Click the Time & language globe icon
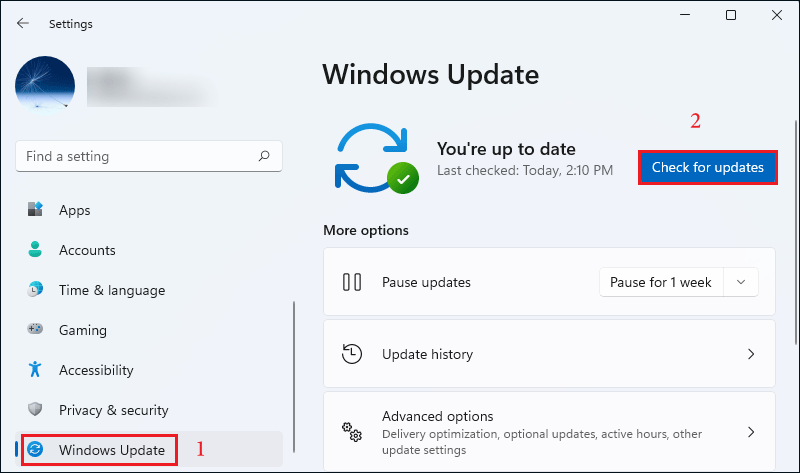The image size is (800, 473). pos(35,289)
